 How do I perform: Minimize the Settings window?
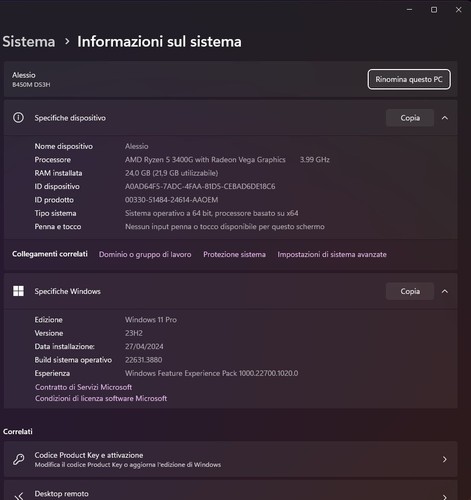click(409, 10)
